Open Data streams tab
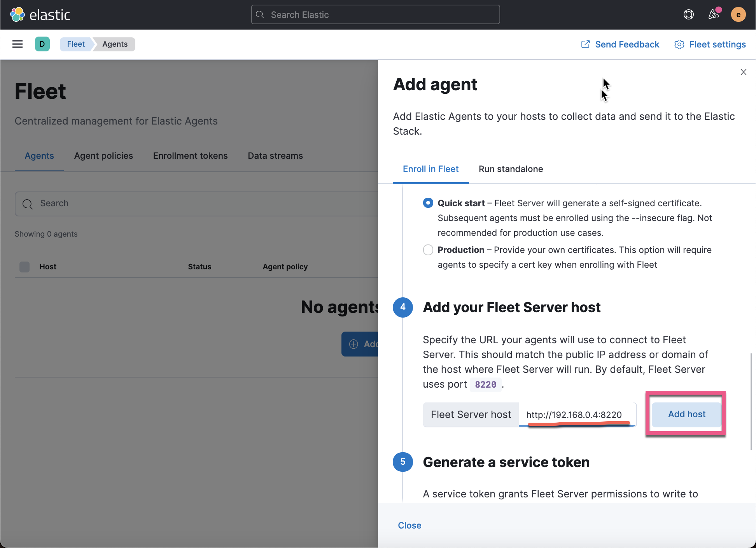This screenshot has height=548, width=756. tap(275, 156)
